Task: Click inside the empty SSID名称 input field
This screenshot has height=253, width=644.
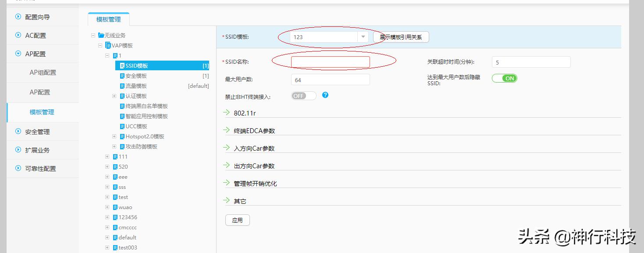Action: click(x=330, y=61)
